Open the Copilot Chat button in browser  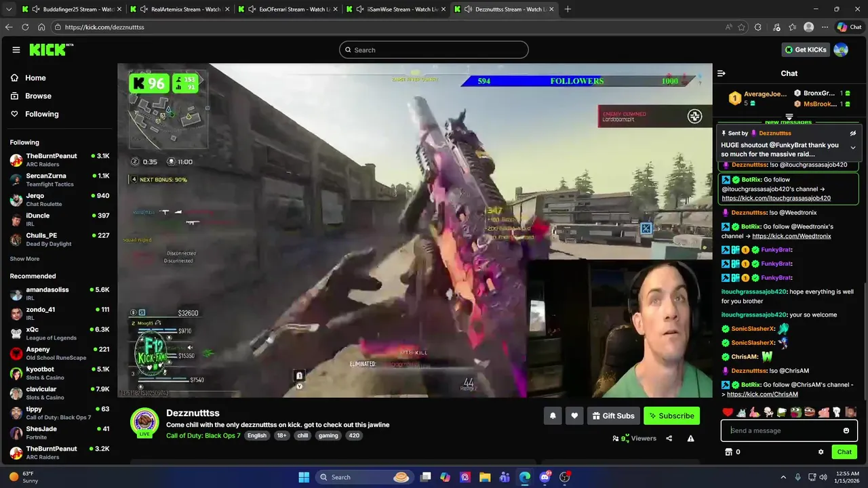coord(849,27)
